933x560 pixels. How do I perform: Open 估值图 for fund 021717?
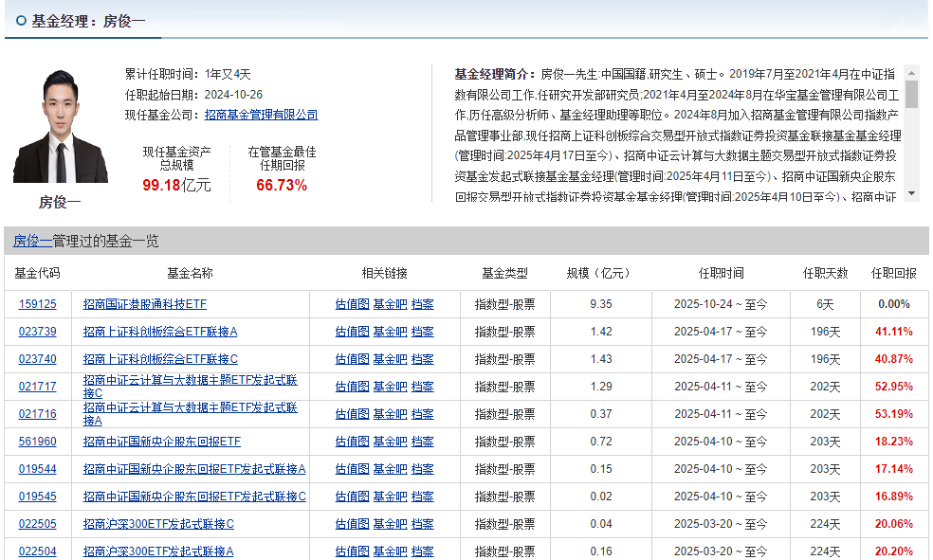tap(353, 387)
